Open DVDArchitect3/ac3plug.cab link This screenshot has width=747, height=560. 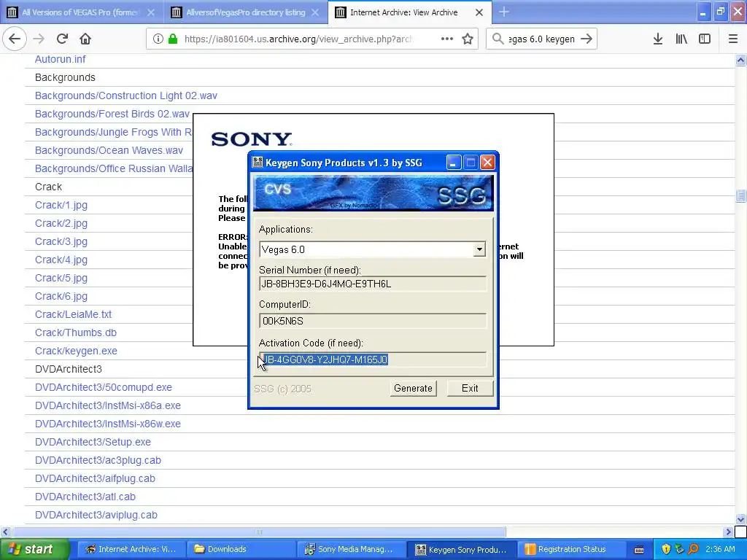click(98, 461)
